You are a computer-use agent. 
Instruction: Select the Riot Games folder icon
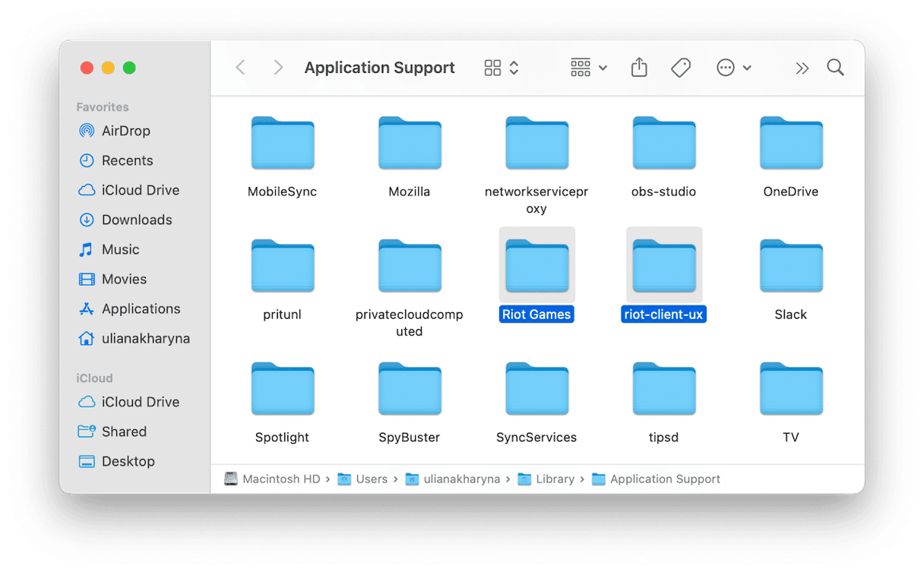[536, 266]
